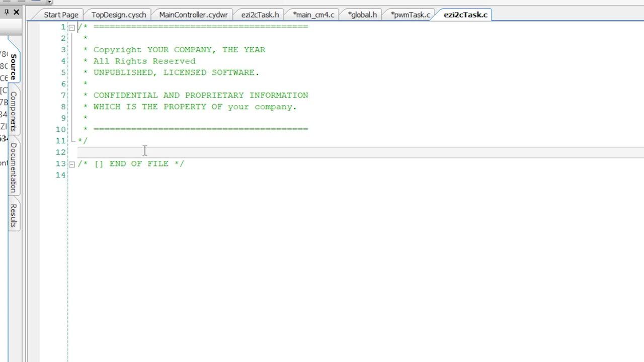Open the unsaved pwmTask.c tab
Screen dimensions: 644x362
(x=409, y=15)
